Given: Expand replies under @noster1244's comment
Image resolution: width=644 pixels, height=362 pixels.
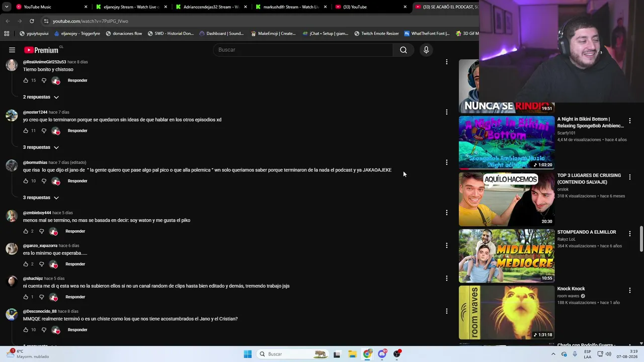Looking at the screenshot, I should (41, 147).
